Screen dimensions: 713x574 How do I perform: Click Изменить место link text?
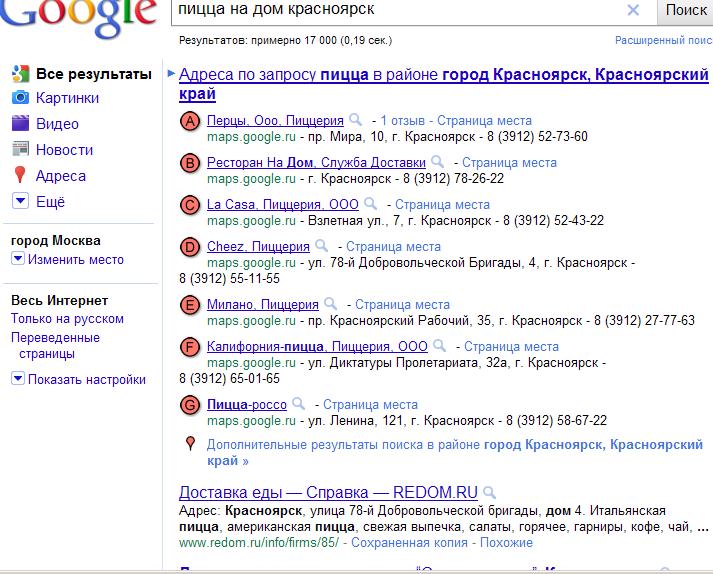(76, 259)
